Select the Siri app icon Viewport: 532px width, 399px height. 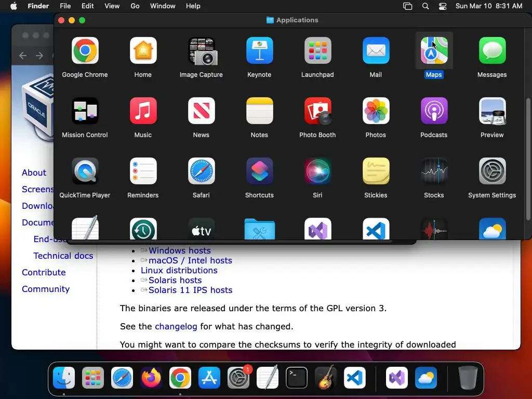click(x=317, y=171)
